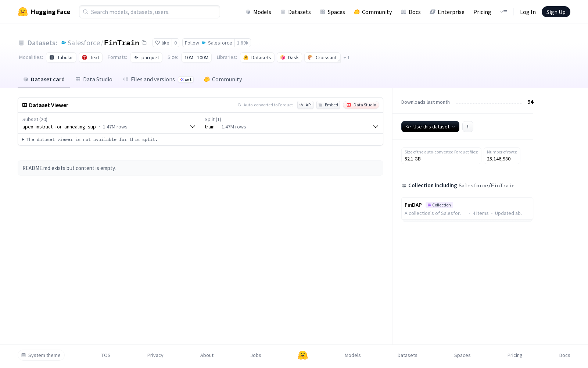Image resolution: width=588 pixels, height=368 pixels.
Task: Copy dataset name with the copy icon
Action: 144,43
